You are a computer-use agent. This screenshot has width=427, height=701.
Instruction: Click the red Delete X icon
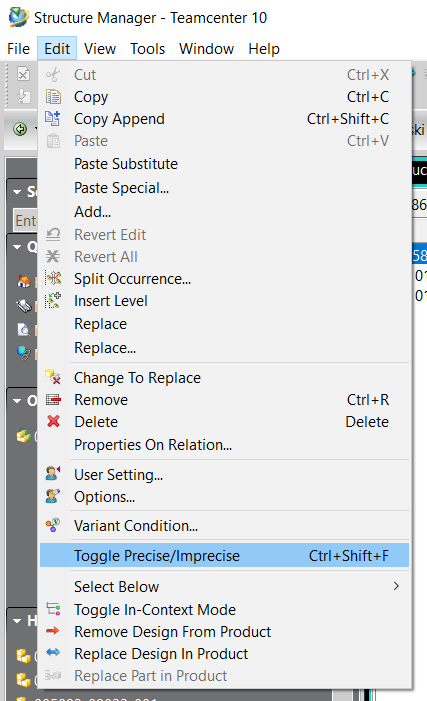click(x=53, y=421)
